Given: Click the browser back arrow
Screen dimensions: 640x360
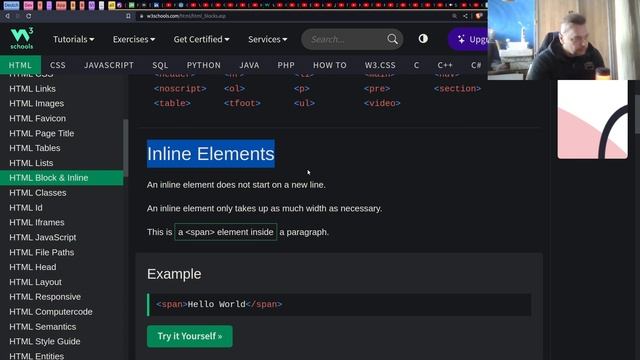Looking at the screenshot, I should (x=7, y=16).
